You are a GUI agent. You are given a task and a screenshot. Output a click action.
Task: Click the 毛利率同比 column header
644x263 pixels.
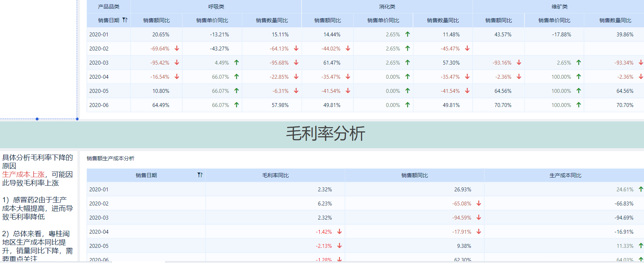pyautogui.click(x=275, y=175)
